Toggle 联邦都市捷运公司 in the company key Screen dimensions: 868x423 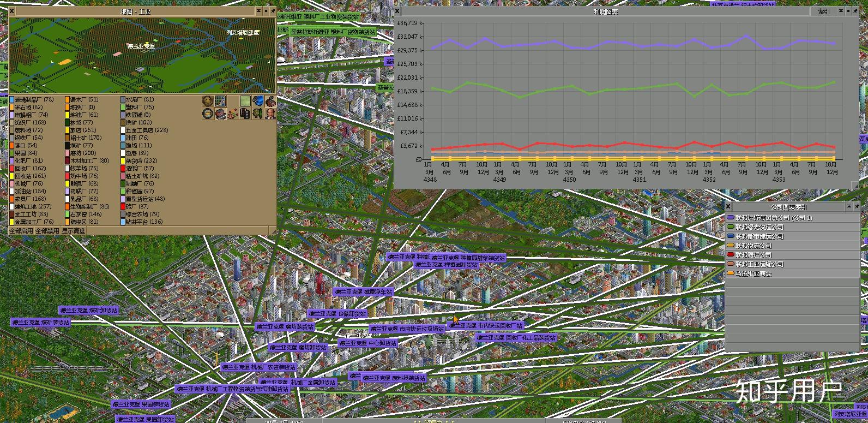tap(793, 236)
